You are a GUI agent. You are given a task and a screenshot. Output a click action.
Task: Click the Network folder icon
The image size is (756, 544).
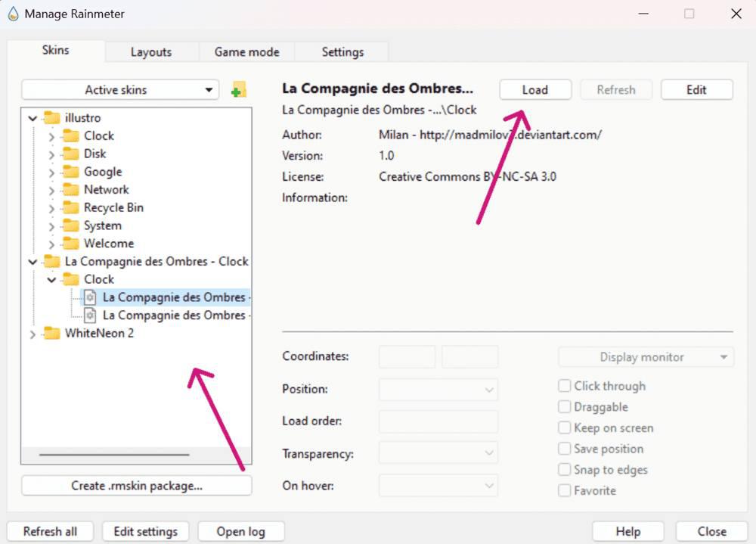coord(71,189)
